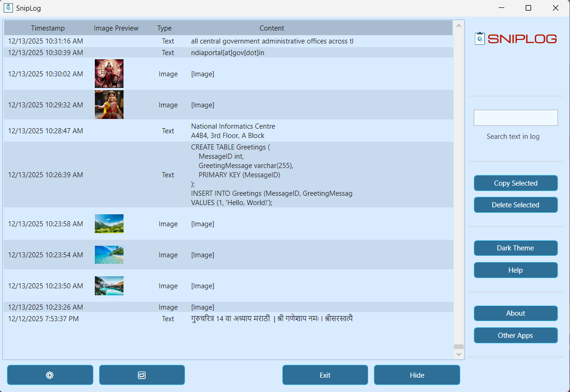Click Type cell 'Image' in 10:23:54 AM row
Viewport: 570px width, 392px height.
click(x=168, y=255)
